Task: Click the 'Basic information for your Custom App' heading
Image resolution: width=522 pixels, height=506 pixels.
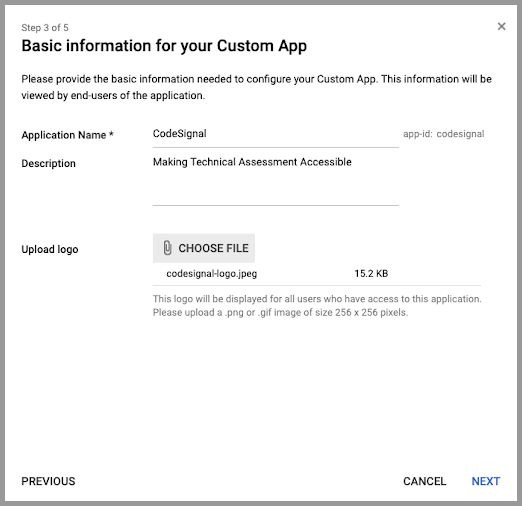Action: point(164,46)
